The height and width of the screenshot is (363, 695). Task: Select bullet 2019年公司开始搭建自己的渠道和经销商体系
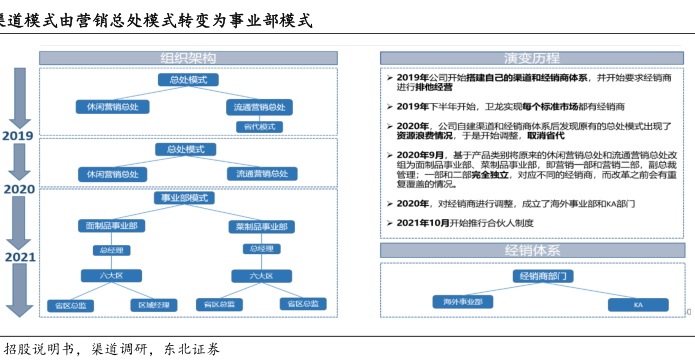pyautogui.click(x=529, y=82)
